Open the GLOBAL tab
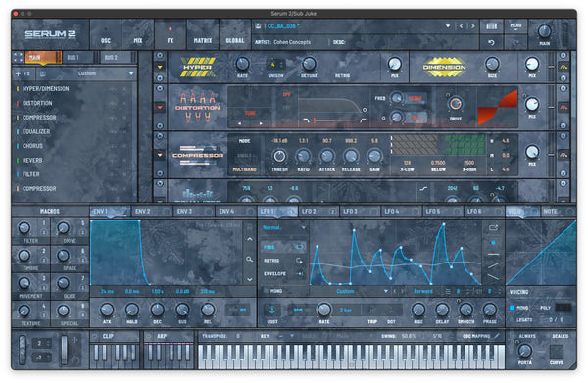This screenshot has width=588, height=383. [x=235, y=34]
